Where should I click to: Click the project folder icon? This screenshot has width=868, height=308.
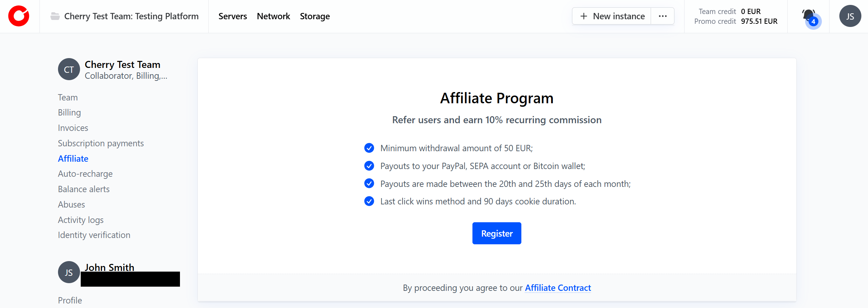pyautogui.click(x=55, y=16)
